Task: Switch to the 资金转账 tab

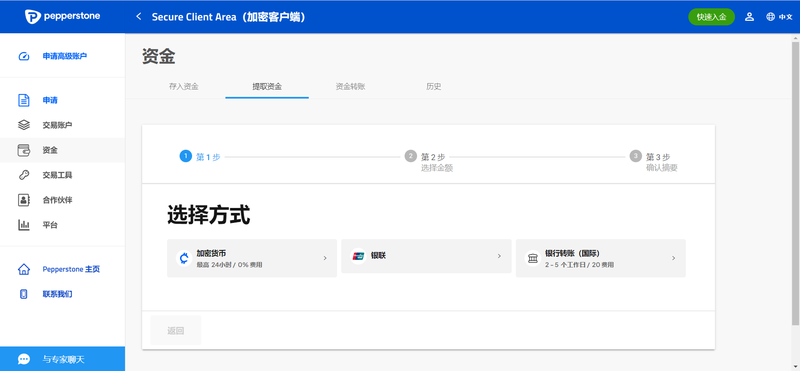Action: click(x=350, y=87)
